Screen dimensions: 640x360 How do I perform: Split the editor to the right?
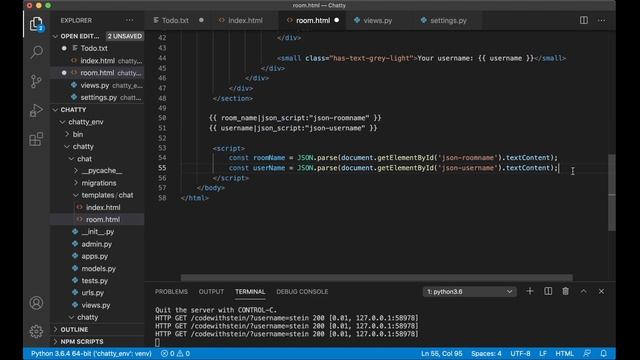(x=584, y=20)
